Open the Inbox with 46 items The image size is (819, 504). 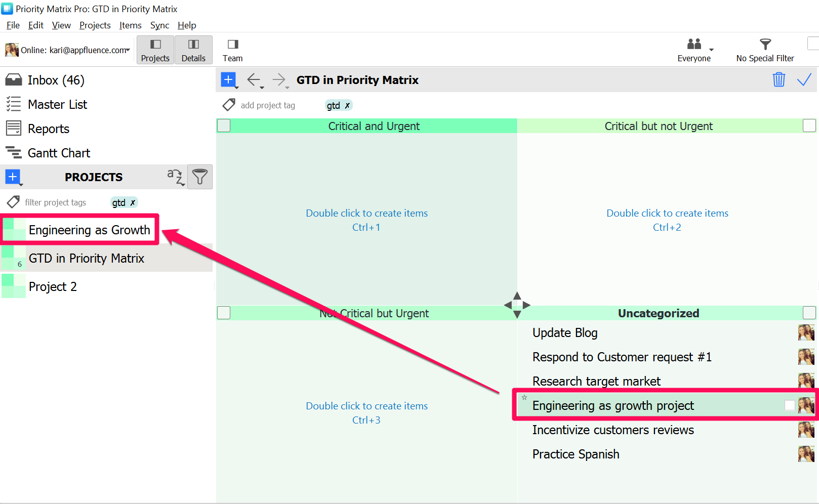tap(56, 80)
